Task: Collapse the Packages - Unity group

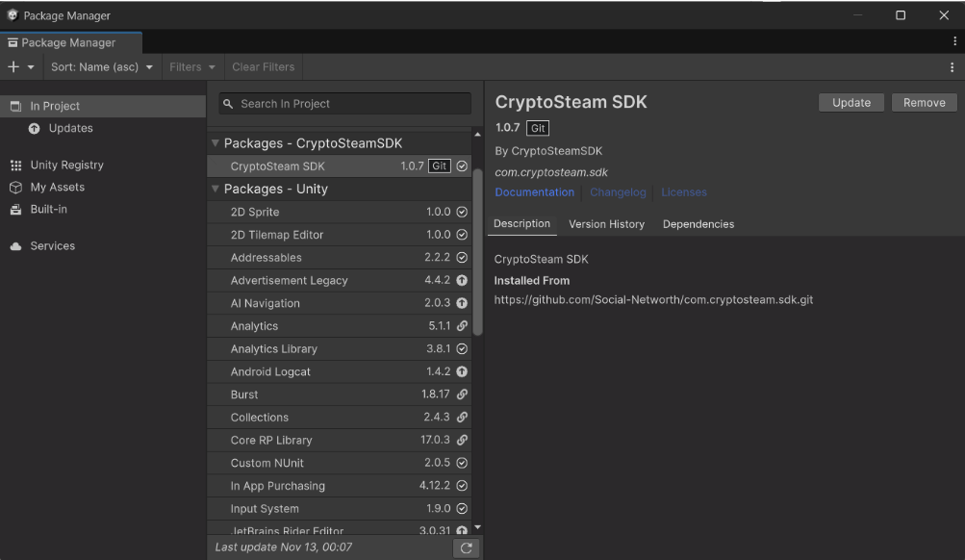Action: coord(216,189)
